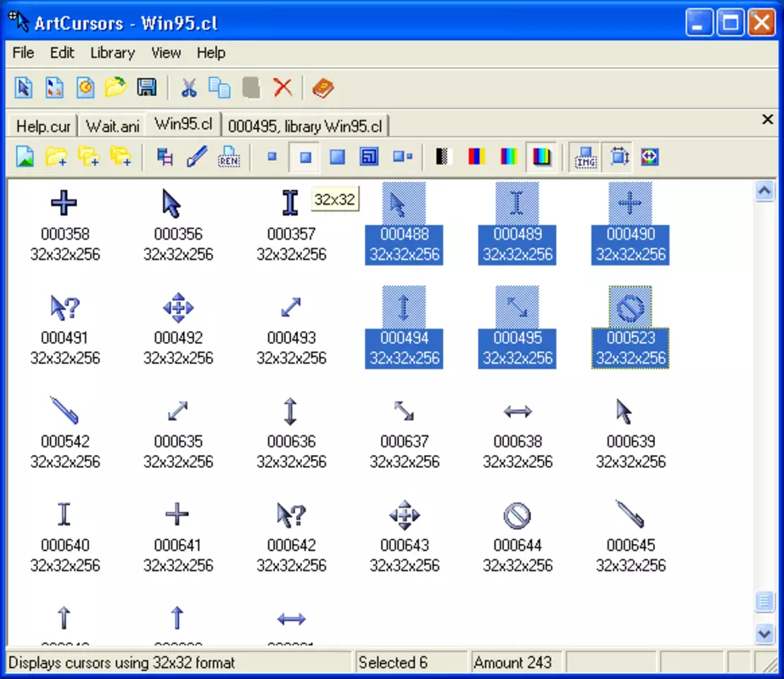Rename the cursor with the REN icon
The image size is (784, 679).
(x=229, y=157)
